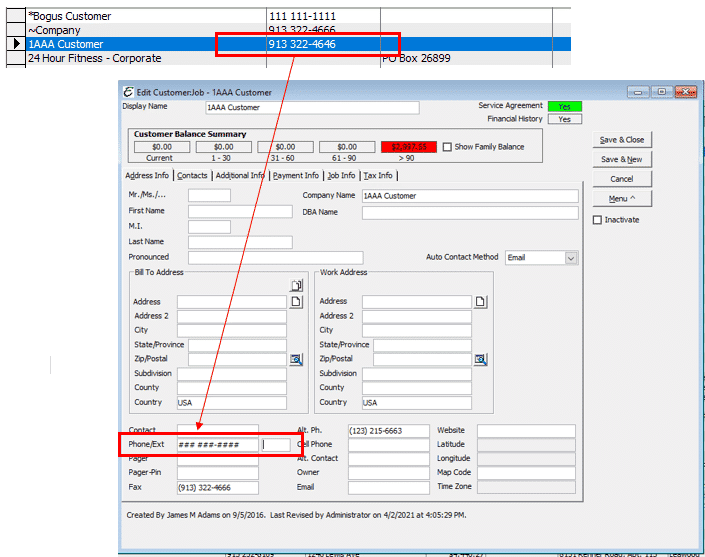This screenshot has width=705, height=557.
Task: Click the Email field
Action: tap(389, 488)
